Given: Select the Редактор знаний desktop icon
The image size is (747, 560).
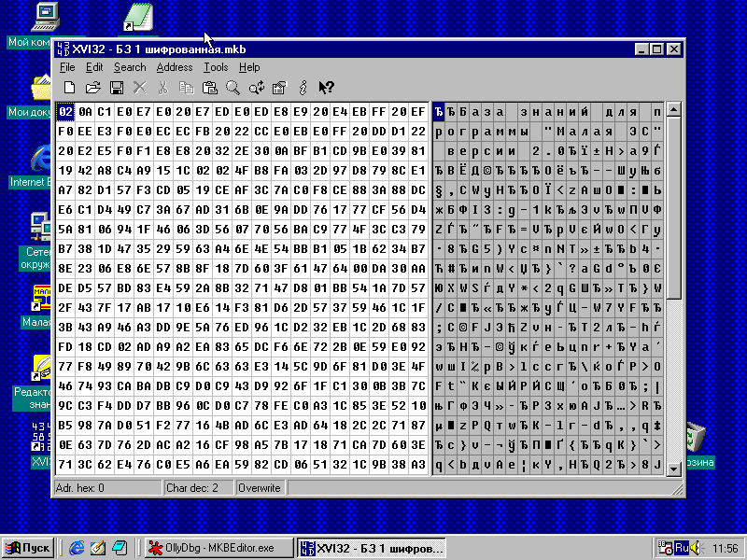Looking at the screenshot, I should (41, 368).
